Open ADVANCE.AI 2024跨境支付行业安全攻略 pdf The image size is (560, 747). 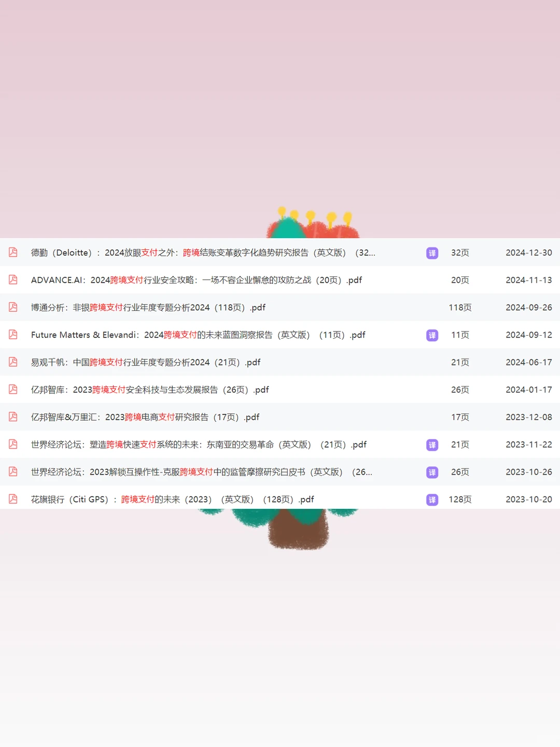coord(197,280)
